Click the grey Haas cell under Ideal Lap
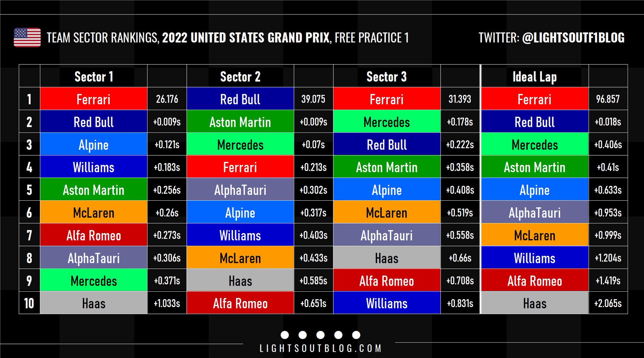The image size is (644, 358). [x=535, y=303]
